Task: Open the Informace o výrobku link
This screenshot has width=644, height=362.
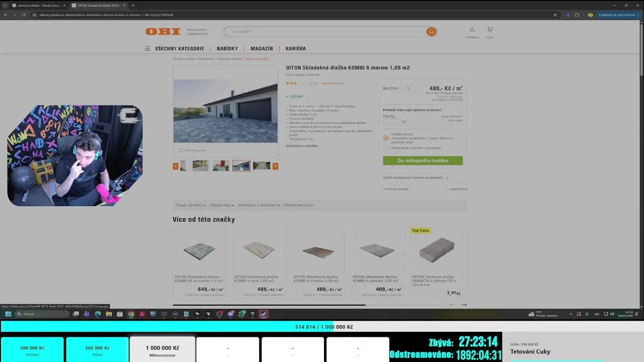Action: coord(302,146)
